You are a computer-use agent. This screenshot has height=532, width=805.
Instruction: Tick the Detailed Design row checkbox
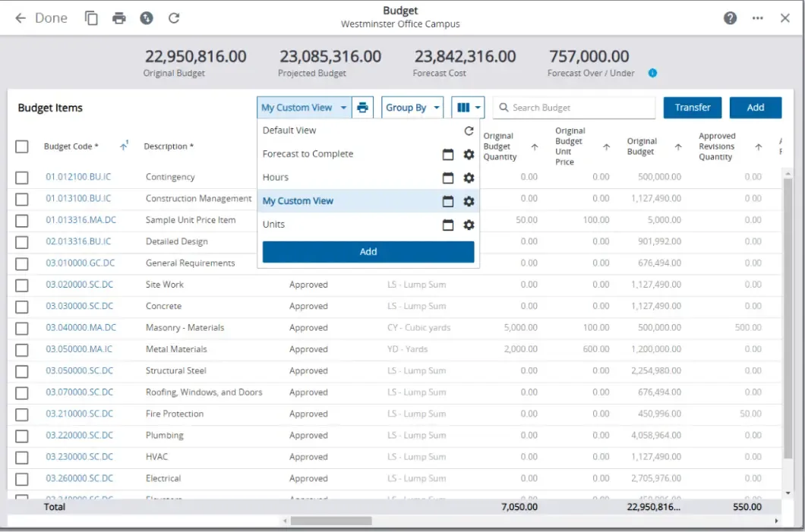coord(21,242)
